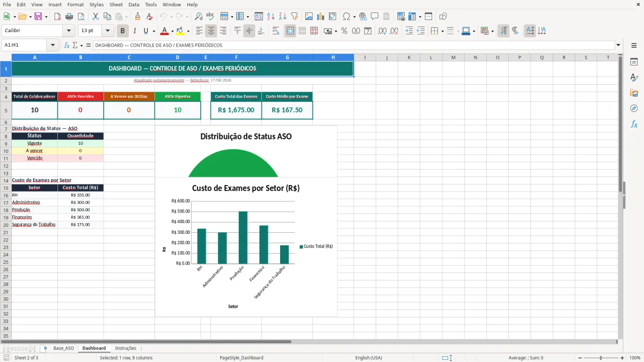
Task: Switch to the Instruções sheet tab
Action: point(126,348)
